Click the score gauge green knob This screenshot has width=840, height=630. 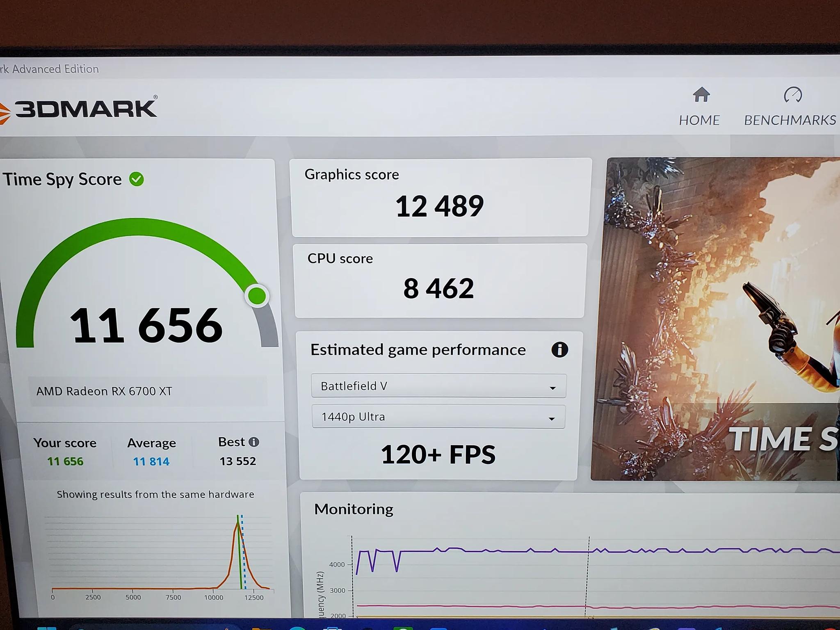click(x=257, y=296)
